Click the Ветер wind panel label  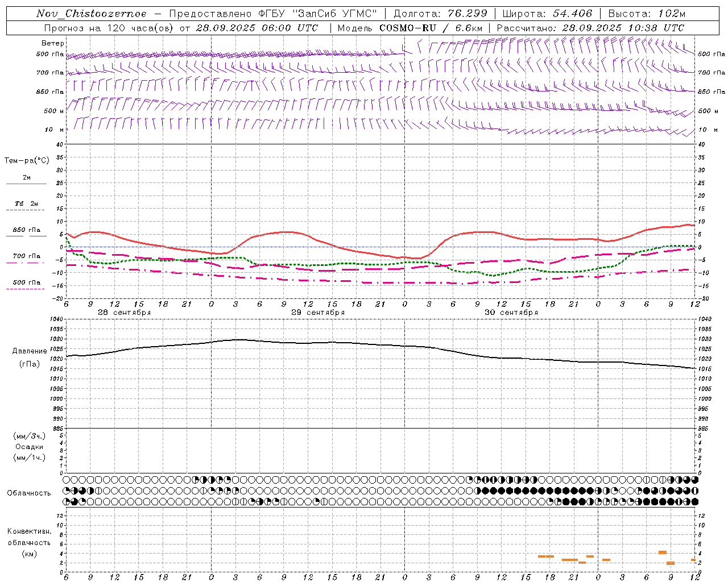tap(53, 44)
